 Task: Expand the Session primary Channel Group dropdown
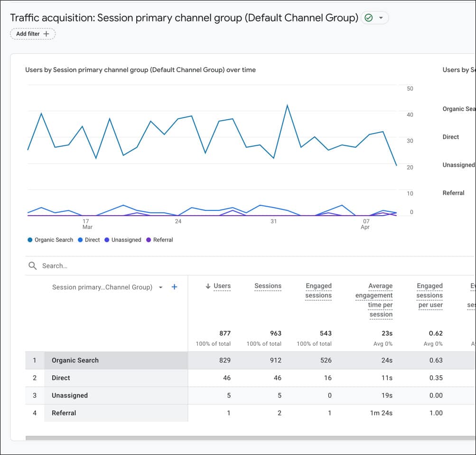point(160,287)
